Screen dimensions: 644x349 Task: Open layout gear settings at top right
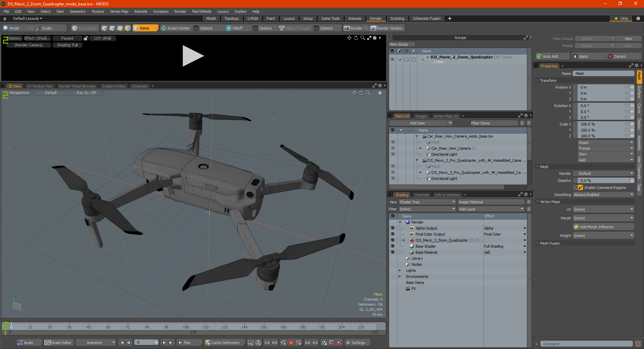[x=638, y=18]
